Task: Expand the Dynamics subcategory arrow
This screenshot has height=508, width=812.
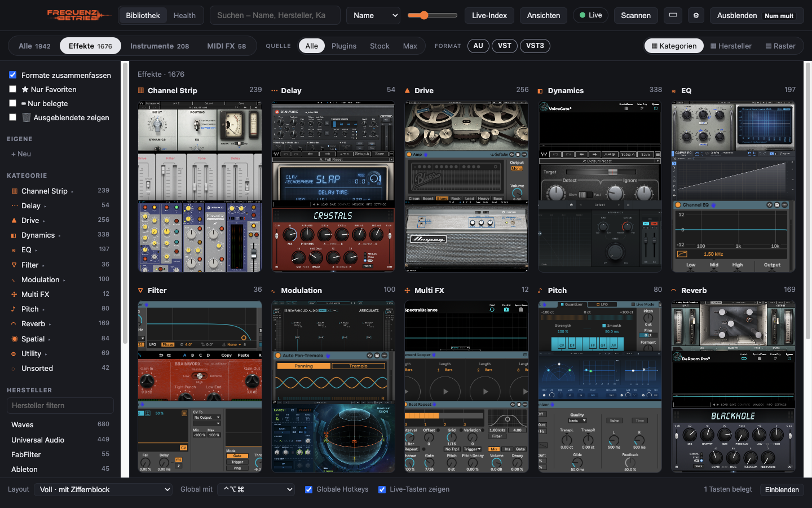Action: point(59,236)
